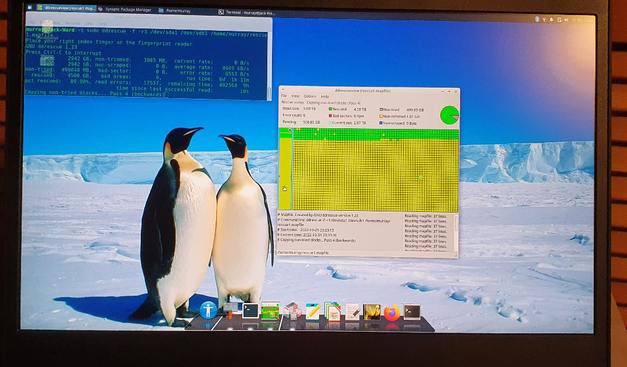
Task: Click the cyan Current pos legend swatch
Action: pyautogui.click(x=330, y=123)
